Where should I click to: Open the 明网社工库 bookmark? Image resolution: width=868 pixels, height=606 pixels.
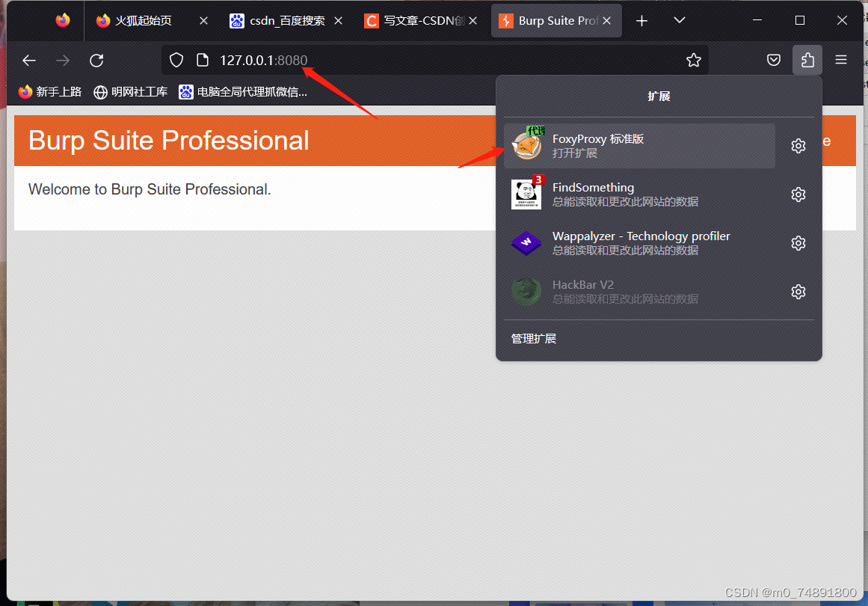130,91
